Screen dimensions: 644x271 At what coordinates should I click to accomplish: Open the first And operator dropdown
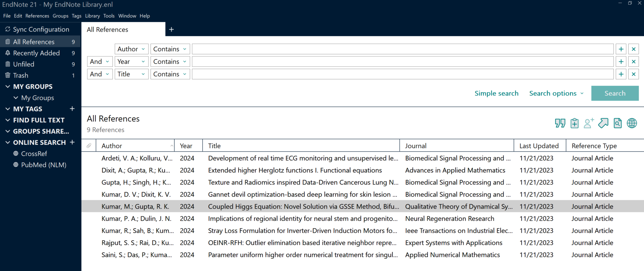pos(100,62)
